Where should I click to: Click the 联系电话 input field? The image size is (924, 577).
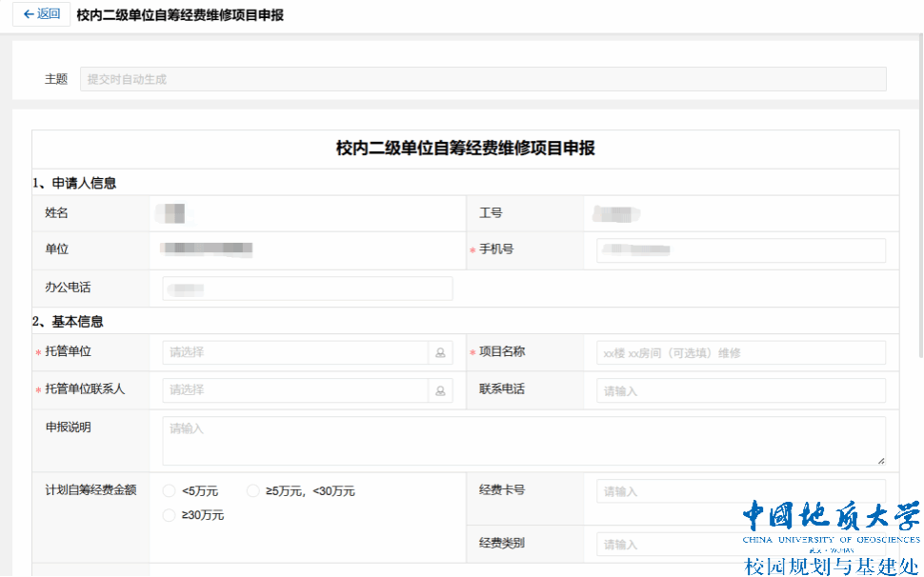point(740,390)
